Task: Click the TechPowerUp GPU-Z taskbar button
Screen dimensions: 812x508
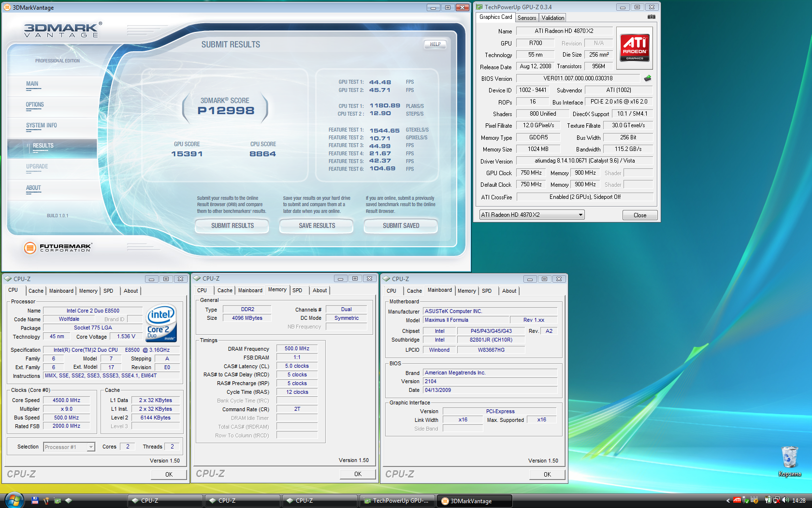Action: 397,501
